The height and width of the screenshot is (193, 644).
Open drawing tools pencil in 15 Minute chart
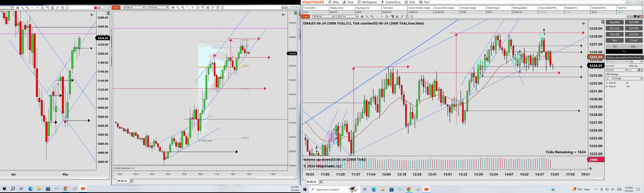[x=178, y=8]
